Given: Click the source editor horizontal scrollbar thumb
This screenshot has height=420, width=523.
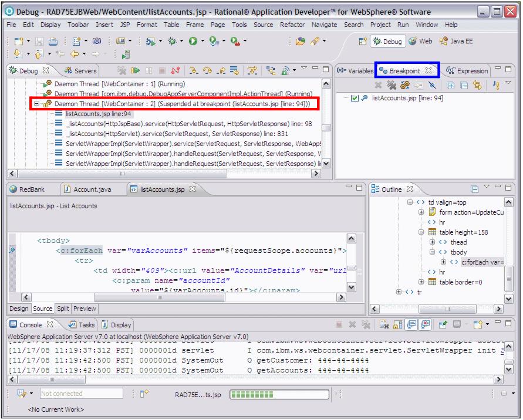Looking at the screenshot, I should click(160, 297).
